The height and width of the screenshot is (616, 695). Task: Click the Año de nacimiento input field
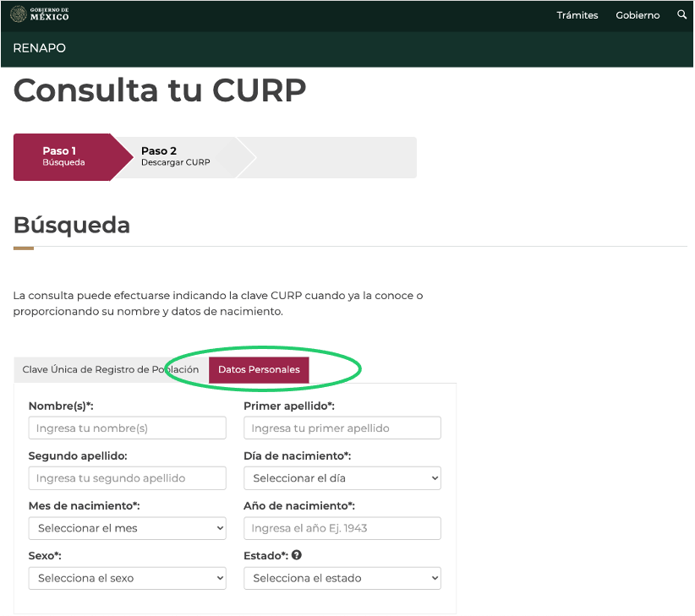point(342,528)
